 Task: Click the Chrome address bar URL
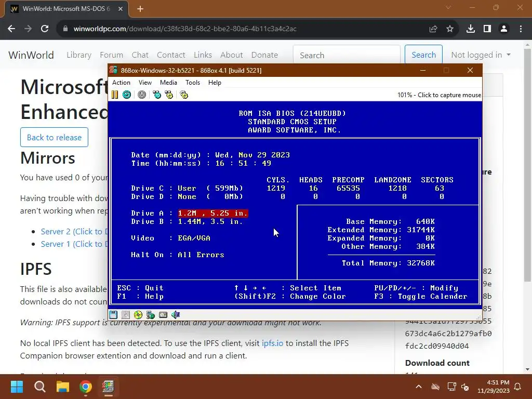[185, 29]
